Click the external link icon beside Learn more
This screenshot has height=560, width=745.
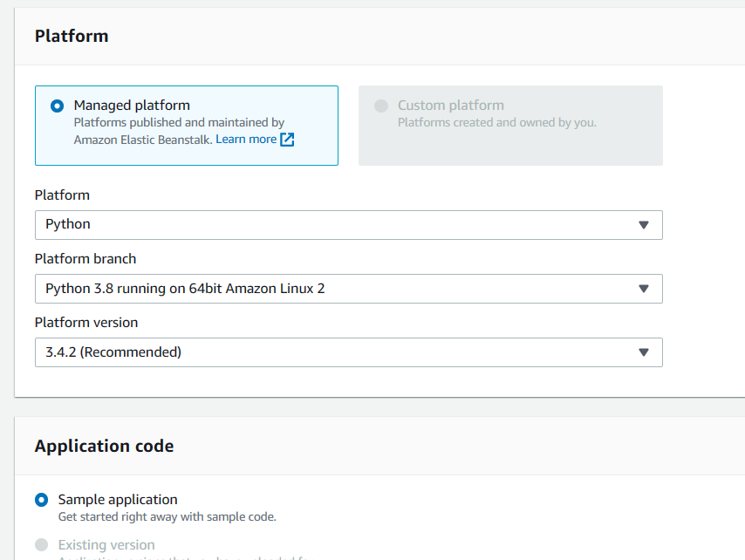287,140
